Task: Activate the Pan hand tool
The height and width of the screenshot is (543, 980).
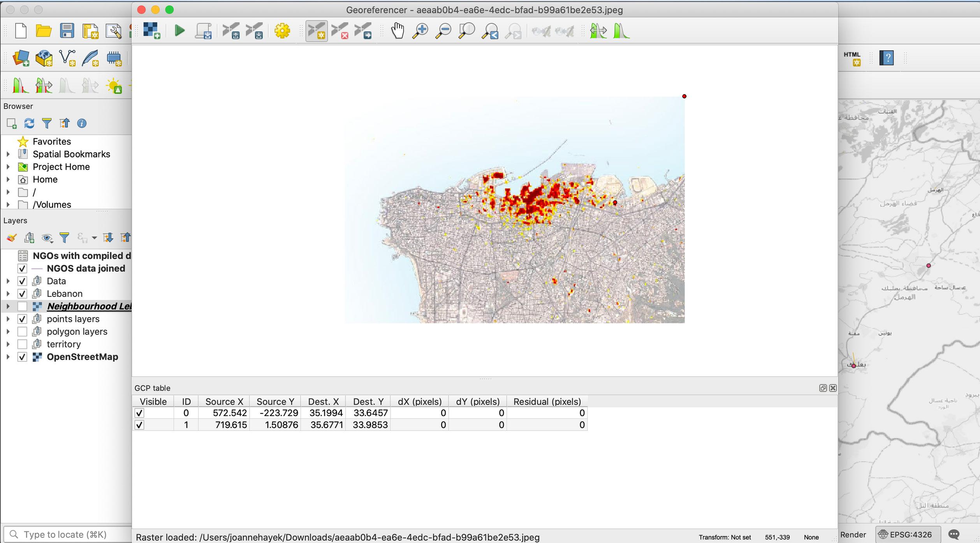Action: tap(398, 31)
